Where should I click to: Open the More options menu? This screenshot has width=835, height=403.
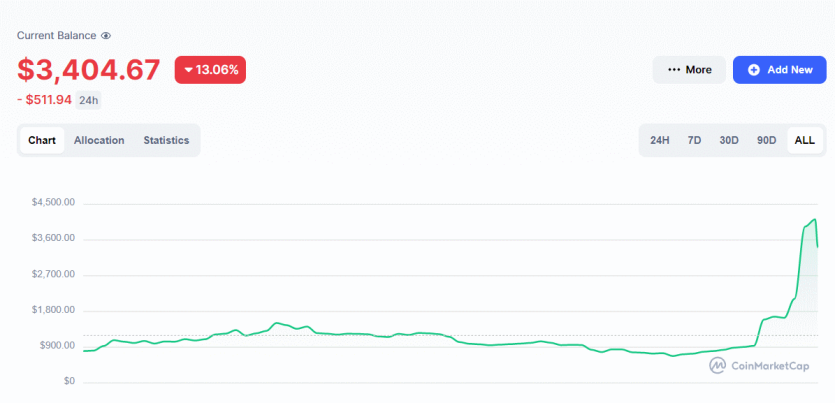click(689, 70)
